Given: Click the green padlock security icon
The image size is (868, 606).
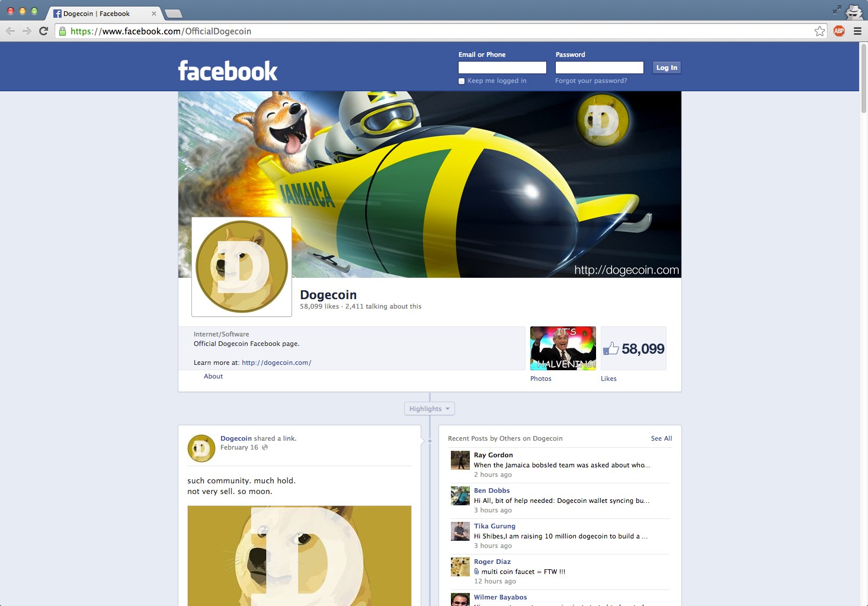Looking at the screenshot, I should tap(62, 31).
